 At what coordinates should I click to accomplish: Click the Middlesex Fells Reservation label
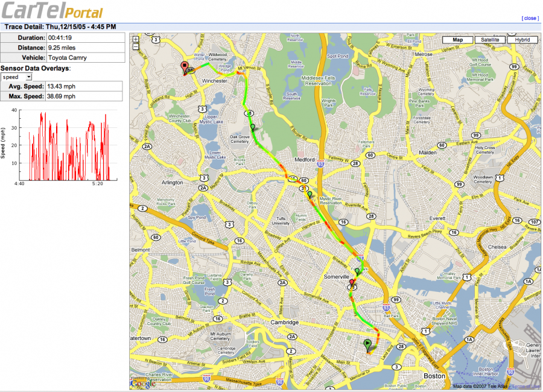(318, 81)
